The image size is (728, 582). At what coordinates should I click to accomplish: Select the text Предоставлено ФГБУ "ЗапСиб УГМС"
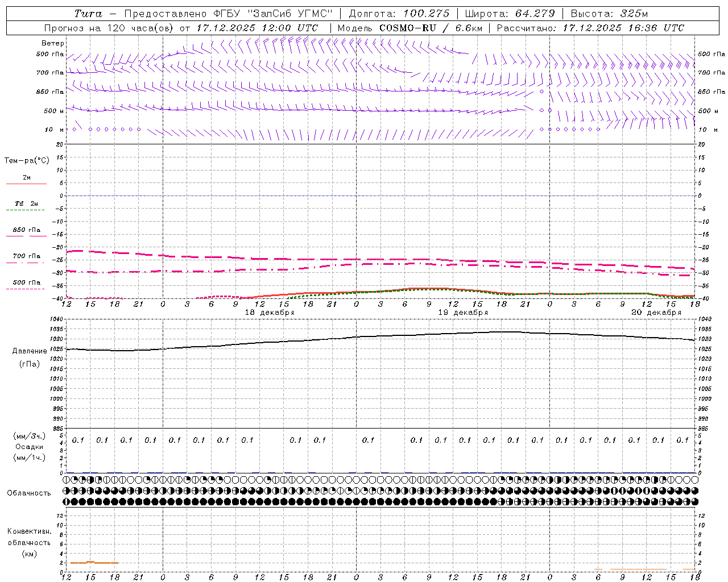click(x=228, y=14)
